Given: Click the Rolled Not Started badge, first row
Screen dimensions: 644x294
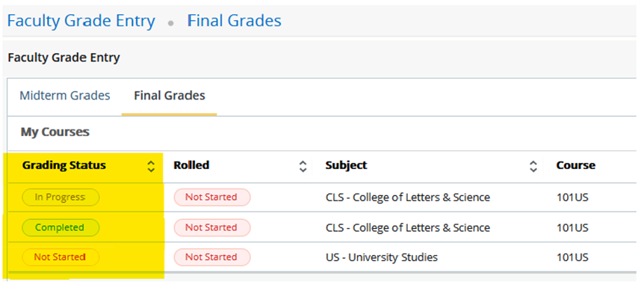Looking at the screenshot, I should point(212,197).
